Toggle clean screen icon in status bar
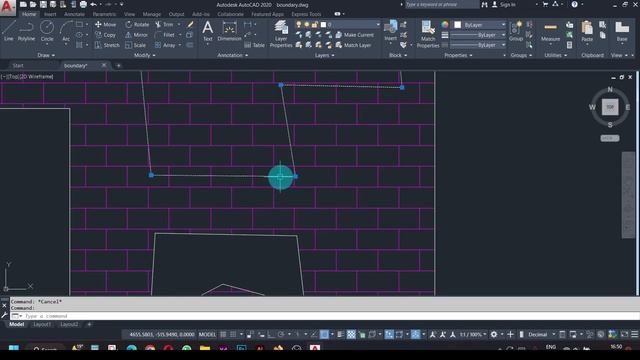640x360 pixels. click(624, 335)
